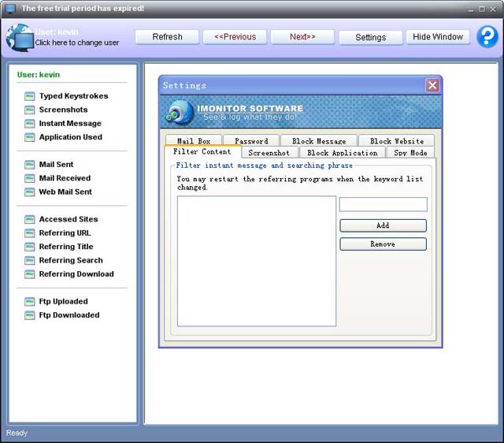504x443 pixels.
Task: Open Accessed Sites log
Action: point(69,219)
